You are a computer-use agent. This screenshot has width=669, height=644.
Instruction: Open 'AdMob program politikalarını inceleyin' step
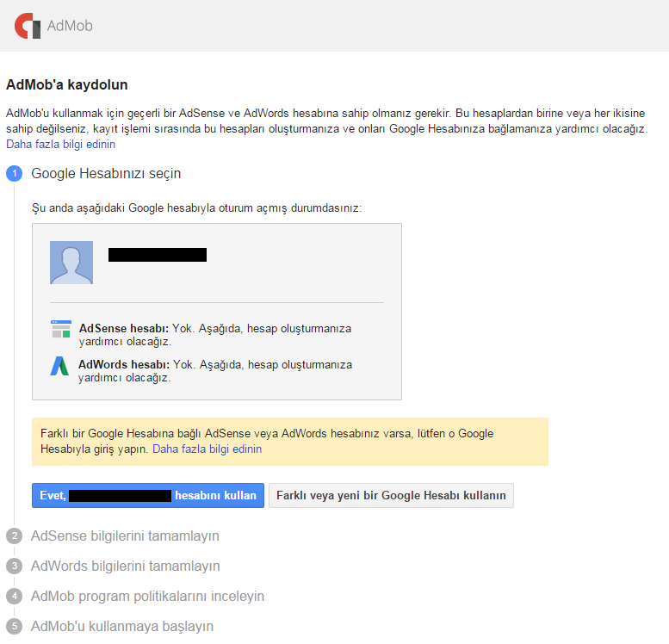pos(147,596)
